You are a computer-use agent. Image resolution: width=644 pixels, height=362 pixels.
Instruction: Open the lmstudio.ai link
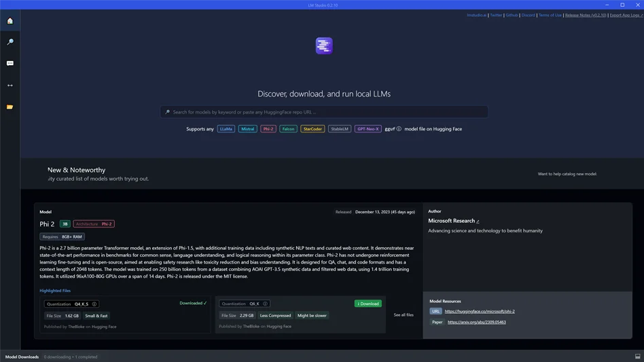[x=476, y=15]
